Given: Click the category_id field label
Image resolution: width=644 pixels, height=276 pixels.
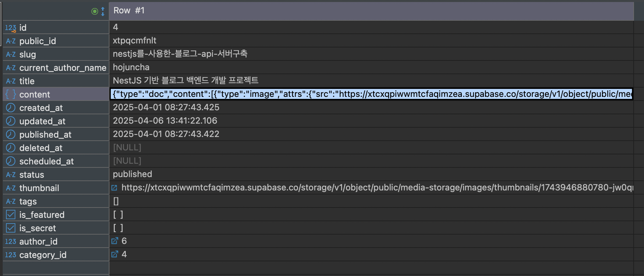Looking at the screenshot, I should point(43,255).
